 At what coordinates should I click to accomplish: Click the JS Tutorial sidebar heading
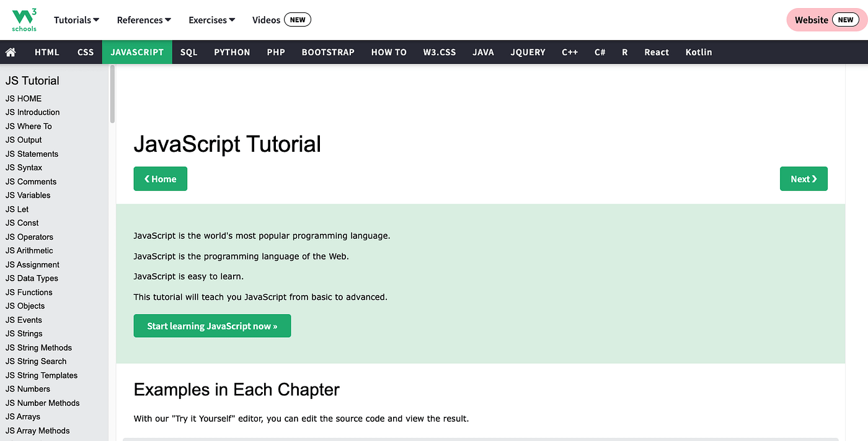32,81
